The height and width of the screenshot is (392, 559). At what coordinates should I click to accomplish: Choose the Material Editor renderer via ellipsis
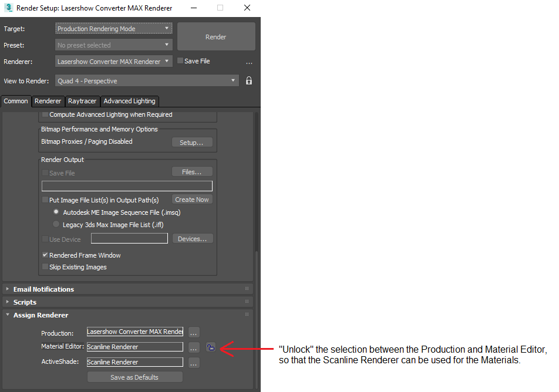[x=194, y=347]
